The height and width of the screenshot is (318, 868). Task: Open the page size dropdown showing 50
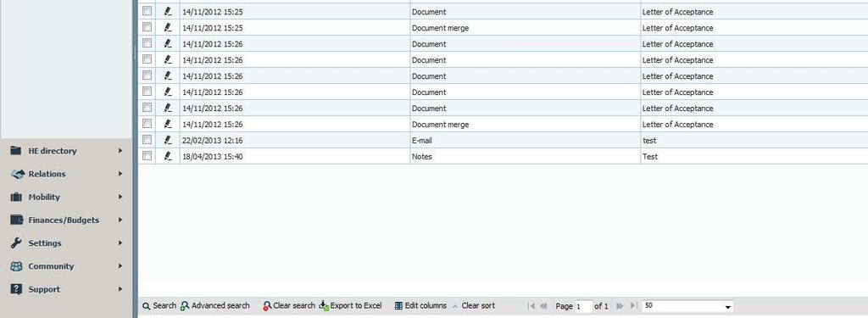click(688, 306)
